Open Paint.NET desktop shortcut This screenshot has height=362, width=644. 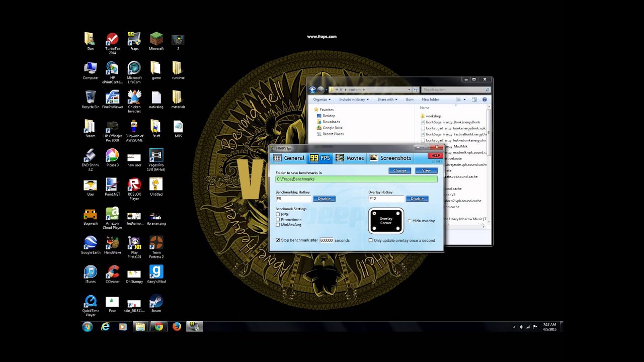[112, 187]
